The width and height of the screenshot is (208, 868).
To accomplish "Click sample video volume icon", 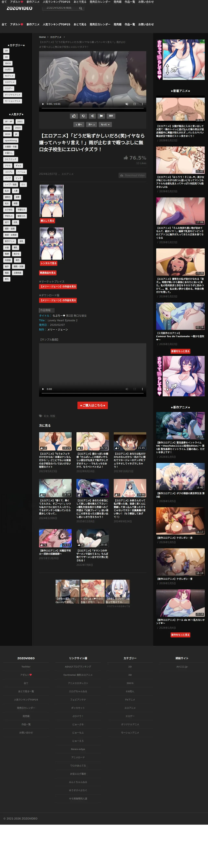I will 127,389.
